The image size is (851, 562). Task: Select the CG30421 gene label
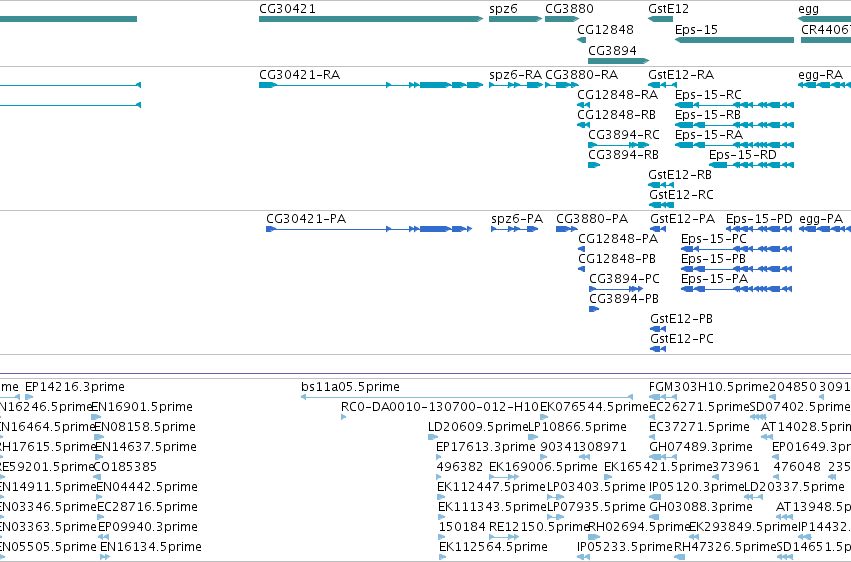(287, 9)
